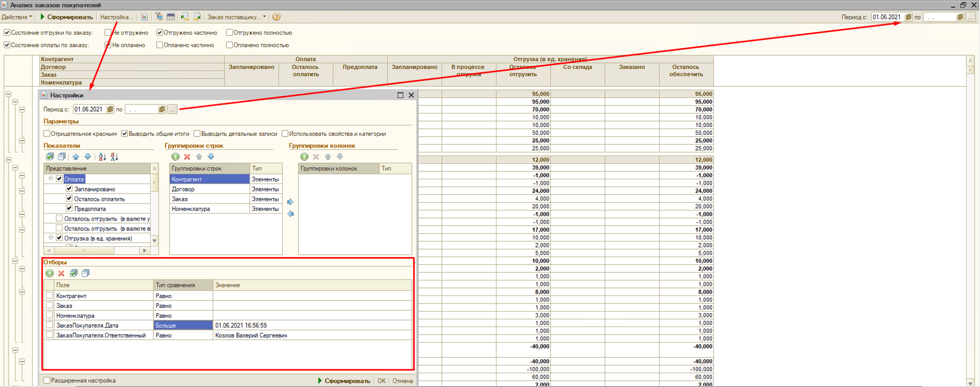Uncheck Отгружено частично
Image resolution: width=980 pixels, height=387 pixels.
tap(159, 33)
